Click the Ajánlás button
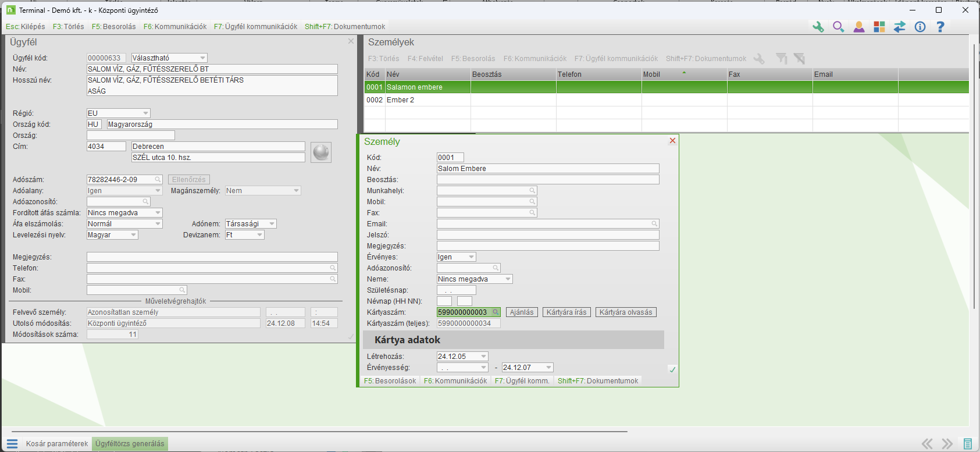Screen dimensions: 980x452 tap(521, 312)
